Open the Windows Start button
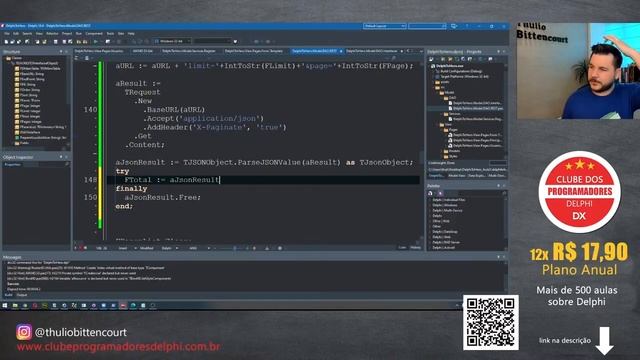640x360 pixels. (x=5, y=305)
